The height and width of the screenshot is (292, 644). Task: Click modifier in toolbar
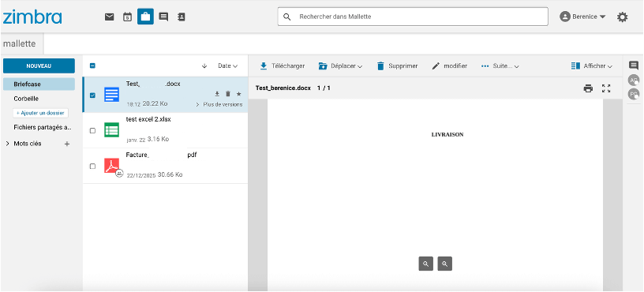(450, 66)
